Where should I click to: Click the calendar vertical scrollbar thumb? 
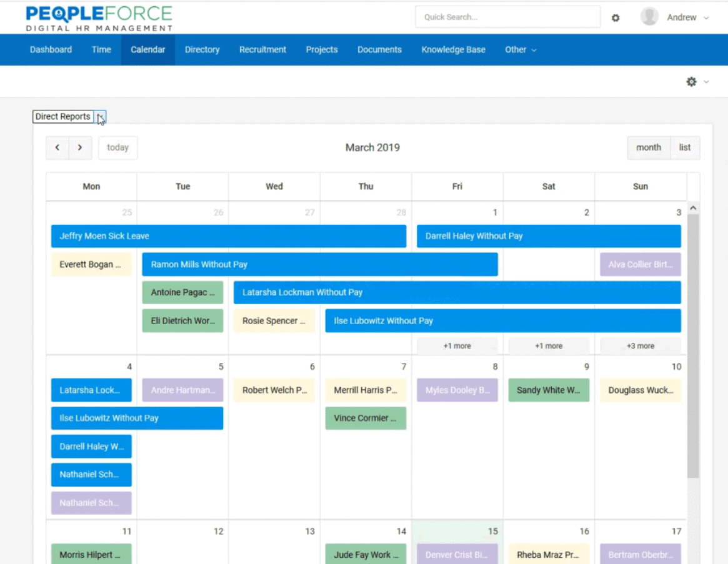tap(693, 346)
